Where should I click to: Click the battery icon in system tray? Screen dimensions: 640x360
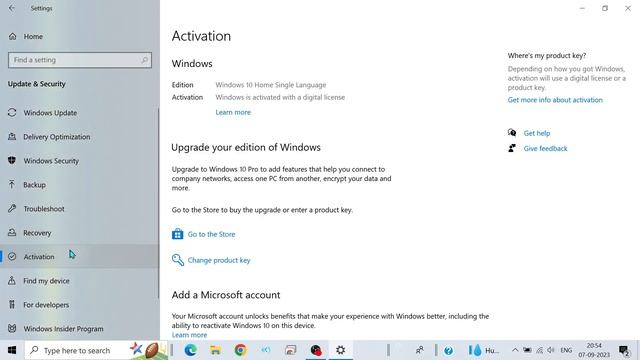click(x=527, y=350)
